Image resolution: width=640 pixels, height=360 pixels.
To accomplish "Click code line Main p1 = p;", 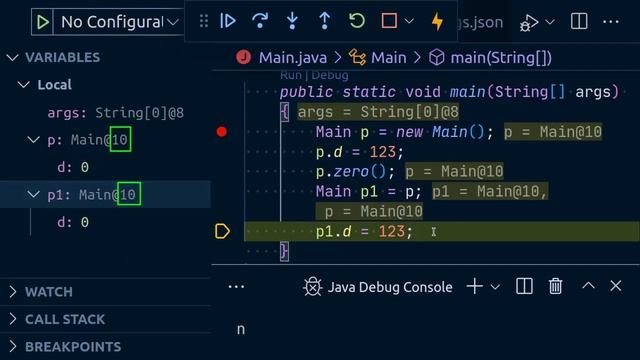I will point(369,191).
